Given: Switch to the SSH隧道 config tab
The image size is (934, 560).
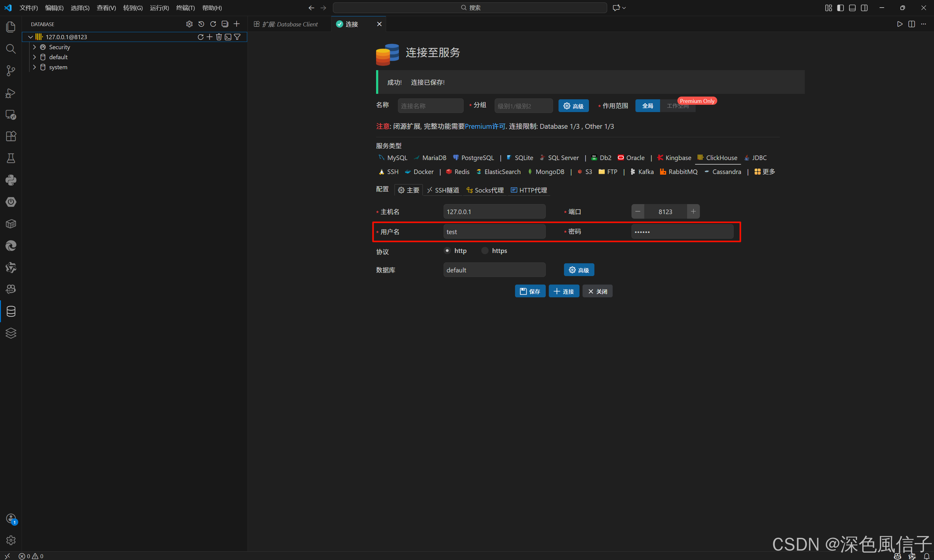Looking at the screenshot, I should (x=443, y=190).
